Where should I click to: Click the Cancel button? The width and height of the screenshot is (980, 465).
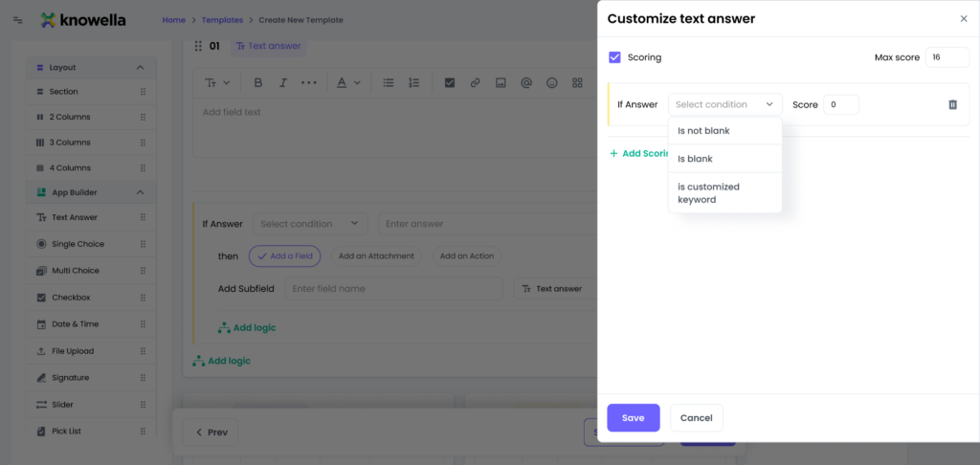point(696,418)
